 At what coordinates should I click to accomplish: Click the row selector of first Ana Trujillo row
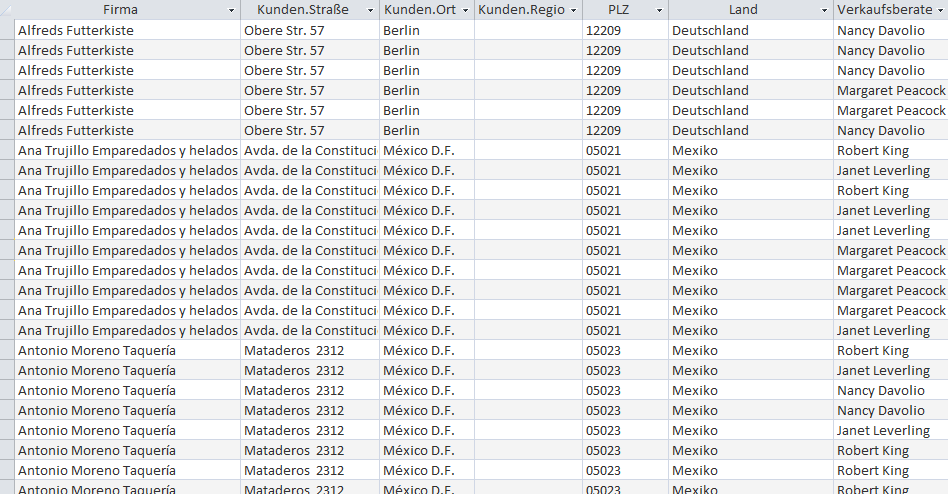click(7, 150)
